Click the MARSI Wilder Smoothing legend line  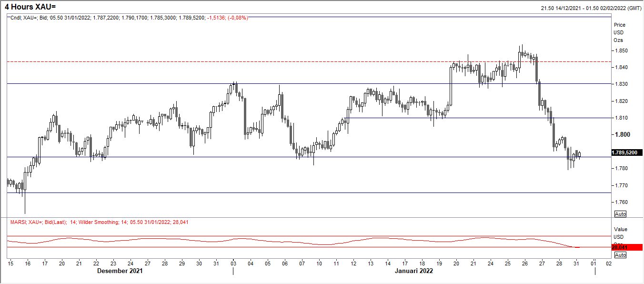tap(100, 222)
